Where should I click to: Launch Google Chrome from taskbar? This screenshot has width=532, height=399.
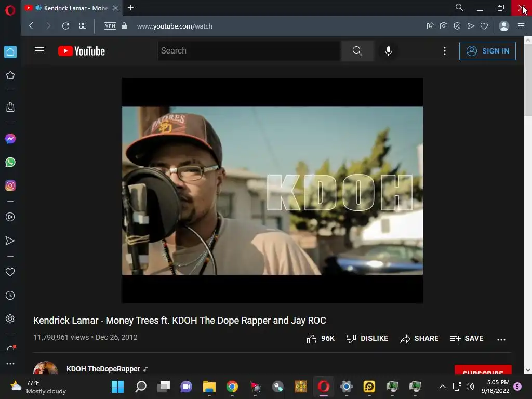pos(232,387)
